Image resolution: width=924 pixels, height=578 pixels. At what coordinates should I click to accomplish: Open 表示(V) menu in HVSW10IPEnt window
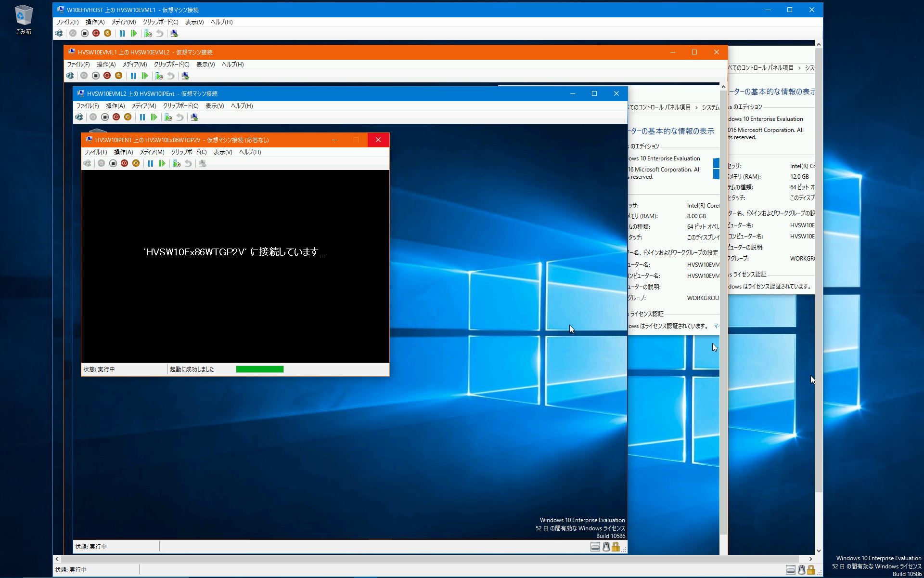pos(215,105)
